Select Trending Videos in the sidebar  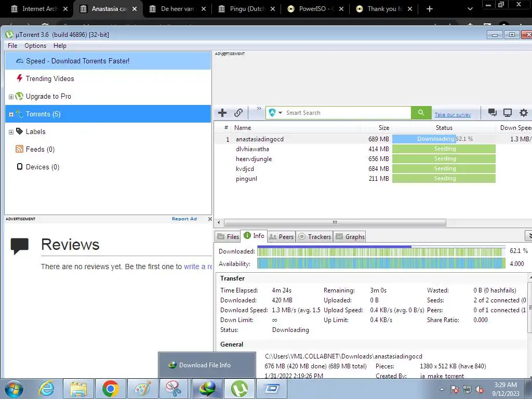tap(108, 79)
